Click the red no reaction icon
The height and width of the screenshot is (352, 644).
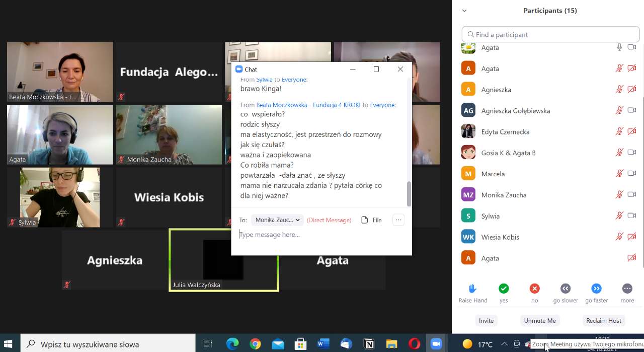534,289
